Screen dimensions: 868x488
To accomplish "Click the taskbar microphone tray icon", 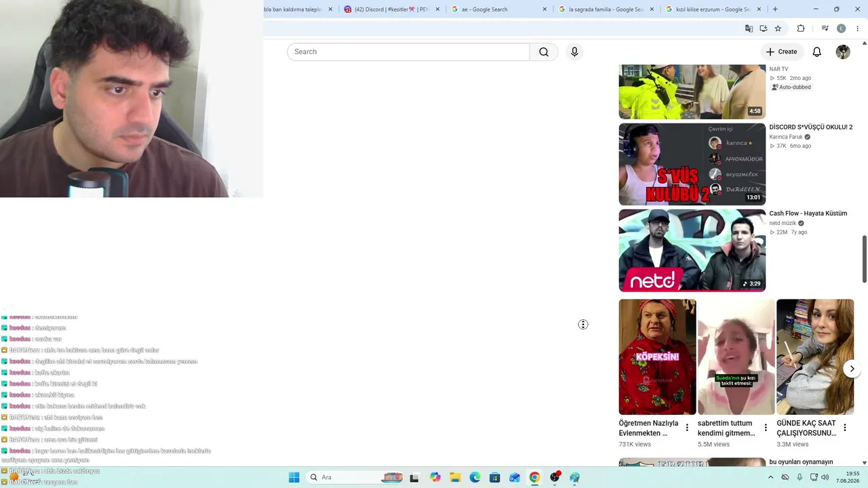I will 800,477.
